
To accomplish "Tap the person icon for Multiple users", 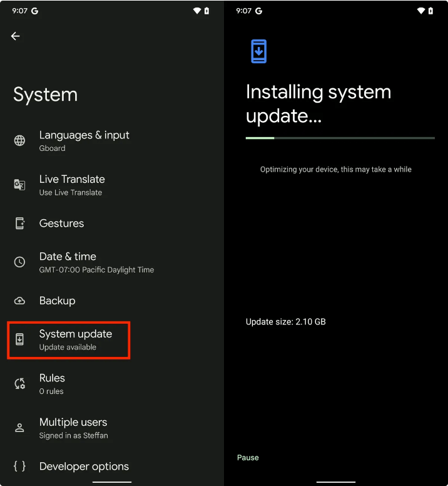I will pyautogui.click(x=19, y=428).
